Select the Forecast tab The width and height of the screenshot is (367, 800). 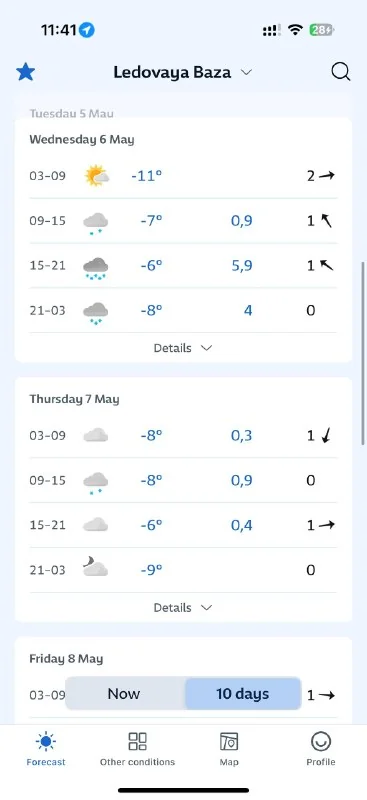pyautogui.click(x=46, y=748)
